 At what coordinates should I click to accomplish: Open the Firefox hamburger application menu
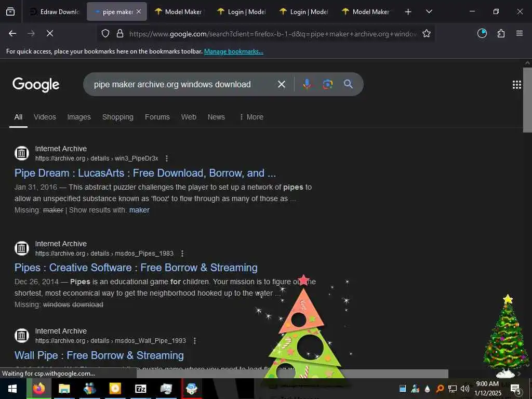520,33
